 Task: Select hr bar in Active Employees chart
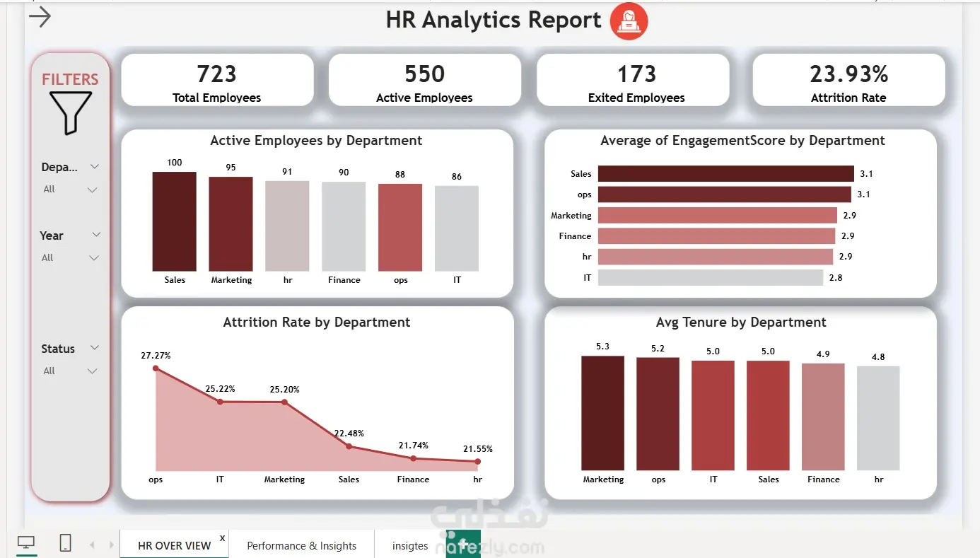coord(287,226)
